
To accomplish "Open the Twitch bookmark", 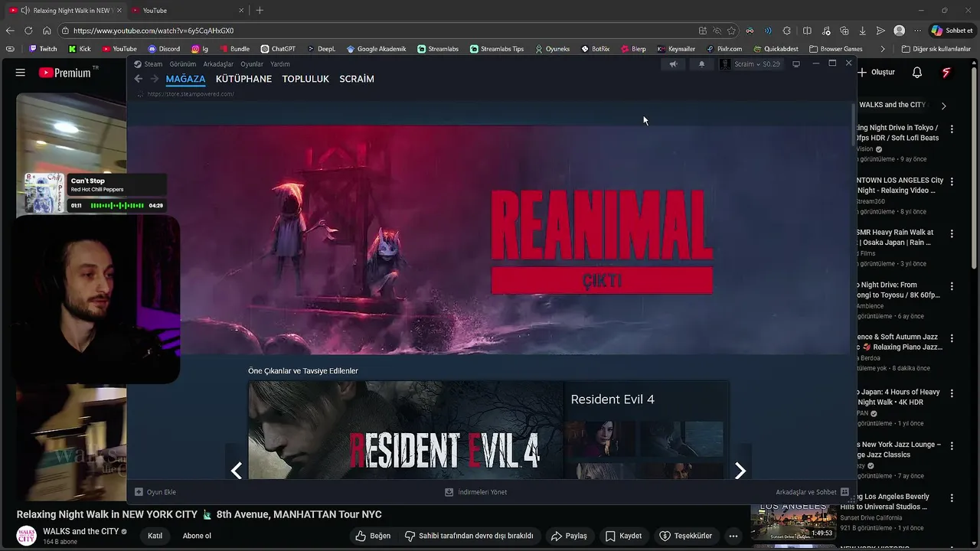I will [x=43, y=49].
